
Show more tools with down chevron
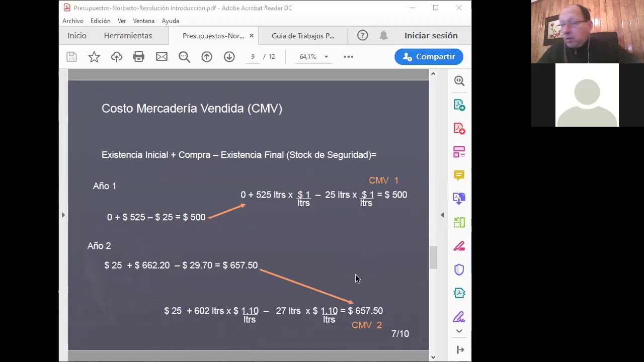pos(459,331)
